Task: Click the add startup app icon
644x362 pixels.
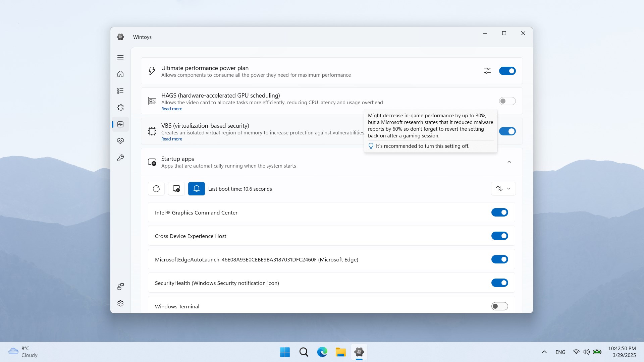Action: click(x=176, y=189)
